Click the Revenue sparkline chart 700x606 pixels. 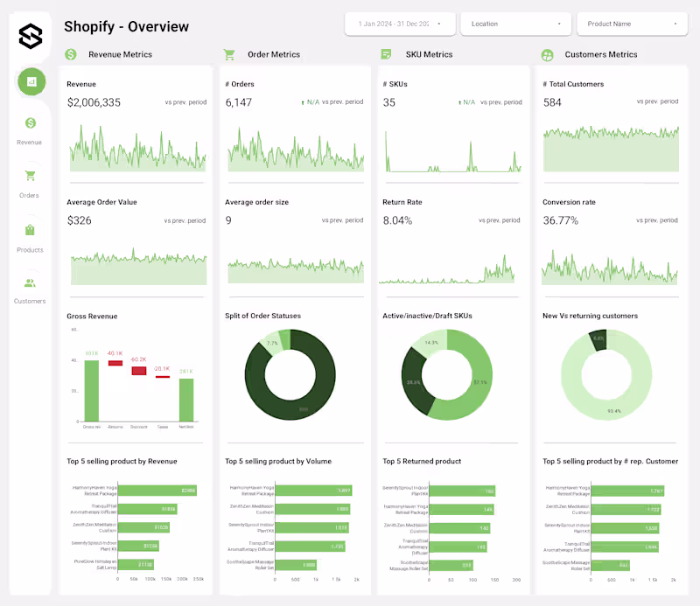(138, 149)
